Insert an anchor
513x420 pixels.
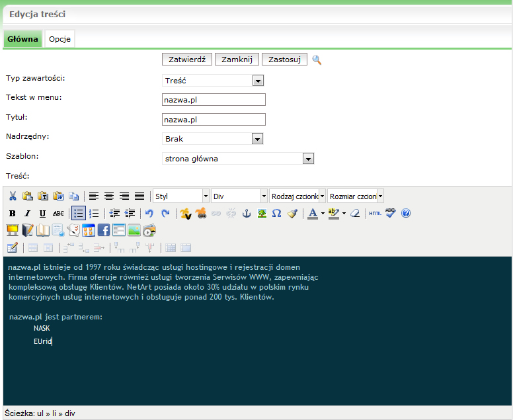[x=247, y=214]
